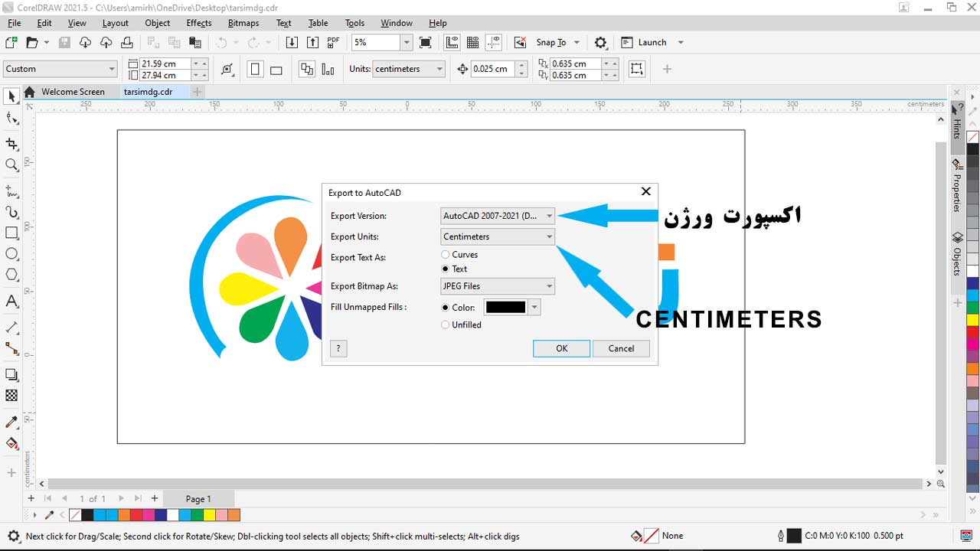This screenshot has height=551, width=980.
Task: Open the Options gear icon
Action: click(601, 43)
